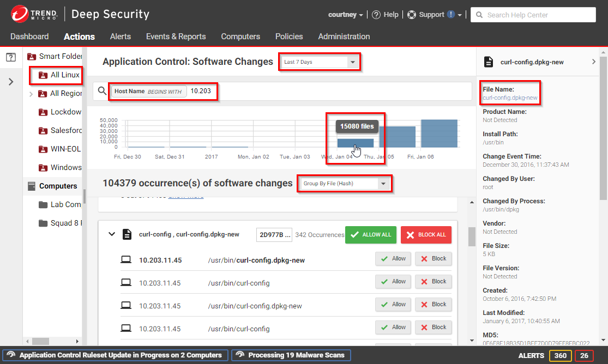This screenshot has height=364, width=608.
Task: Collapse the curl-config file group
Action: click(112, 234)
